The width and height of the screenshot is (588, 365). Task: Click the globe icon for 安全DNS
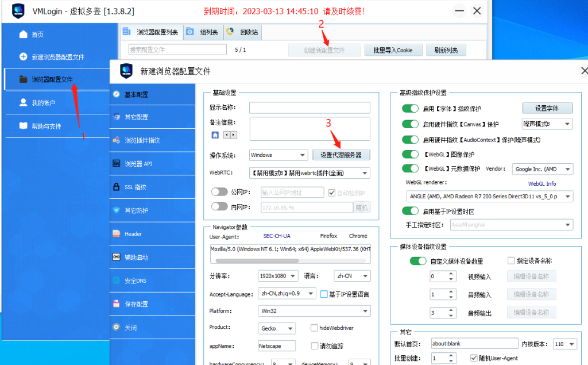(116, 280)
